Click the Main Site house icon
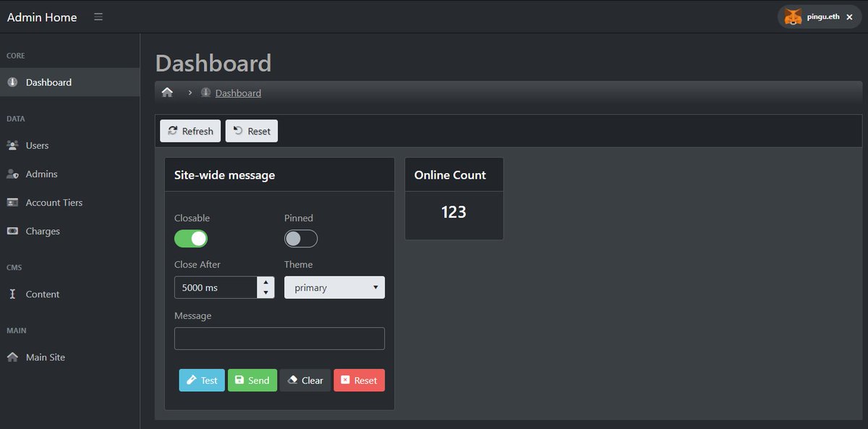 point(12,357)
